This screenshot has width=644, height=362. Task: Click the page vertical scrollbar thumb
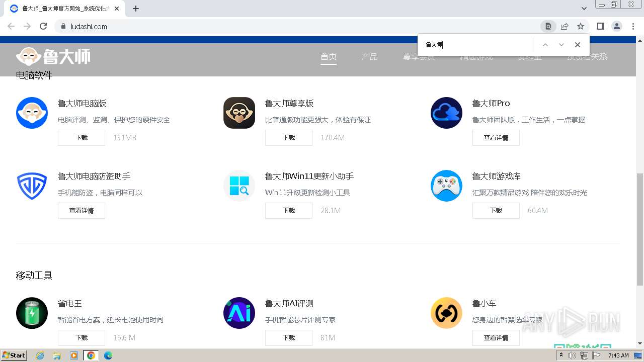[640, 229]
